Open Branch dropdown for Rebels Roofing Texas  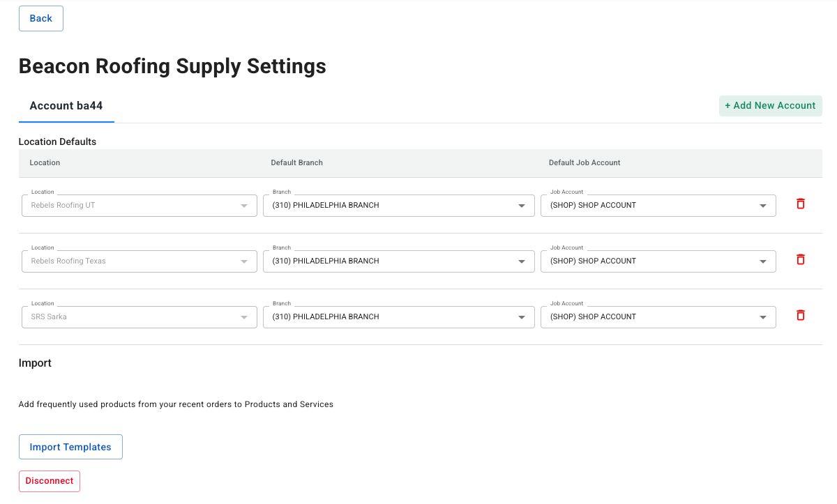pyautogui.click(x=398, y=261)
